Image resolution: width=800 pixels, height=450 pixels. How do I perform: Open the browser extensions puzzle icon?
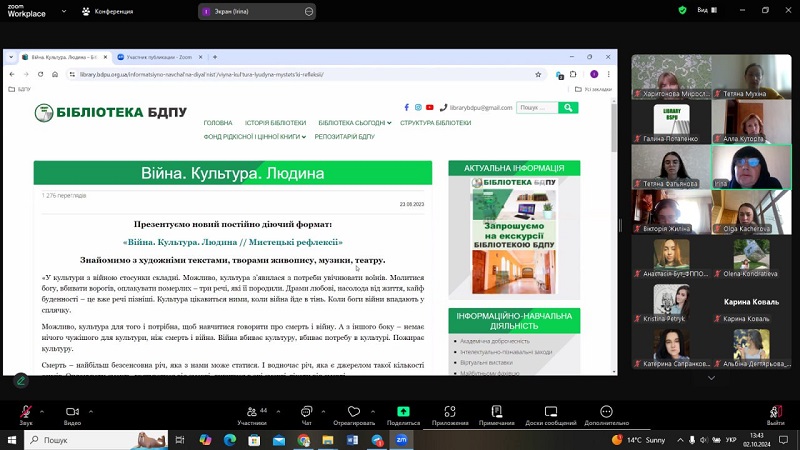tap(573, 74)
